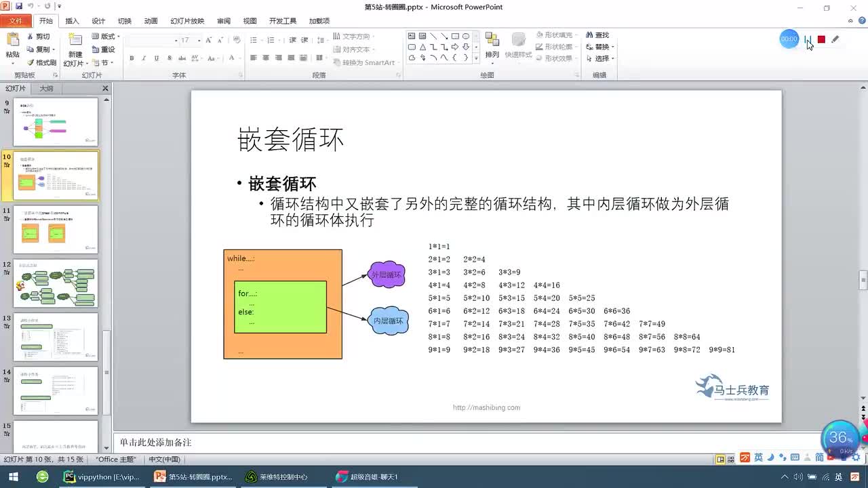This screenshot has width=868, height=488.
Task: Click the Reset (重设) slide button
Action: click(103, 49)
